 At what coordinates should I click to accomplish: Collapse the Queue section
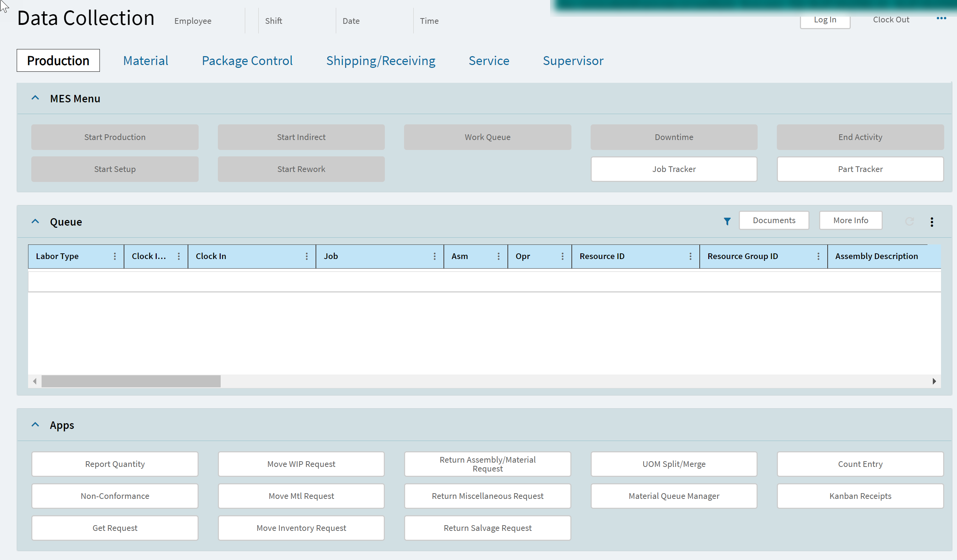point(35,221)
